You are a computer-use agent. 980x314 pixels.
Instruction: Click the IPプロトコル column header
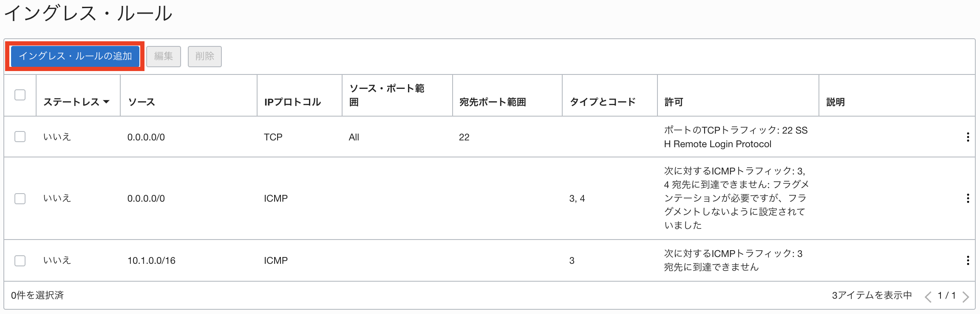(x=292, y=102)
